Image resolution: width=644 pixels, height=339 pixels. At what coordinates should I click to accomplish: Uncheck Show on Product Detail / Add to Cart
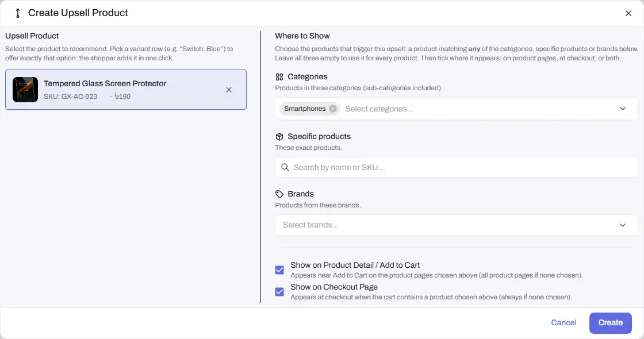coord(279,270)
